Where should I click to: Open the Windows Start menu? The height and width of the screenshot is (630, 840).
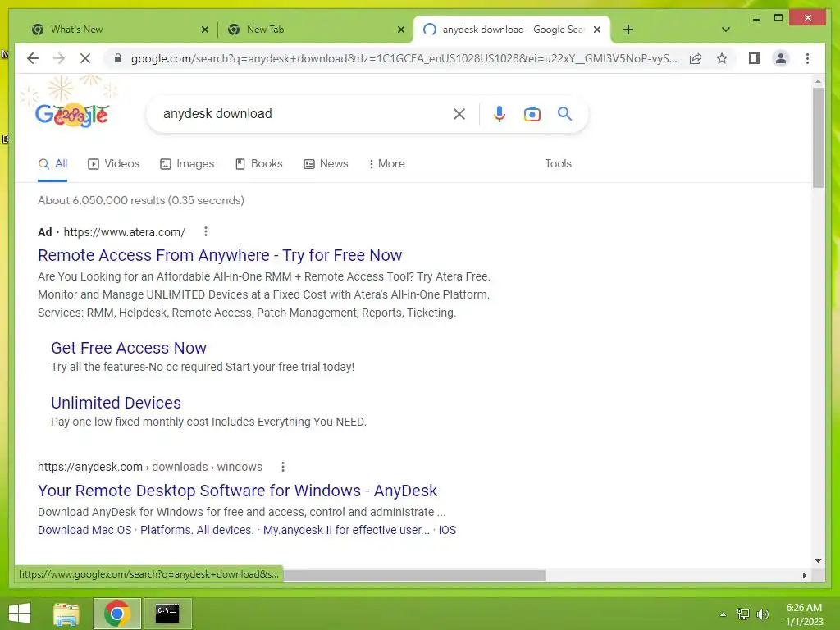click(x=20, y=614)
